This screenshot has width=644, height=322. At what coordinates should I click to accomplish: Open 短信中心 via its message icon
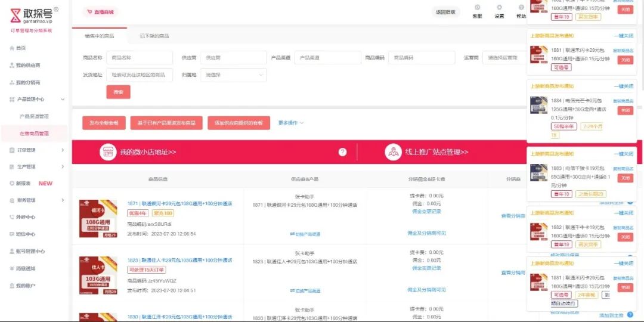(11, 234)
